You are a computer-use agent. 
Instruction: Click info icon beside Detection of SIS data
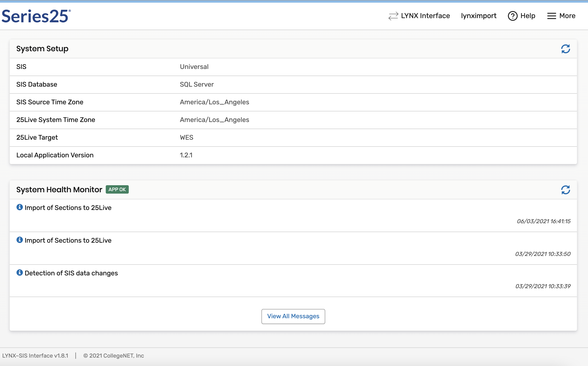(20, 273)
